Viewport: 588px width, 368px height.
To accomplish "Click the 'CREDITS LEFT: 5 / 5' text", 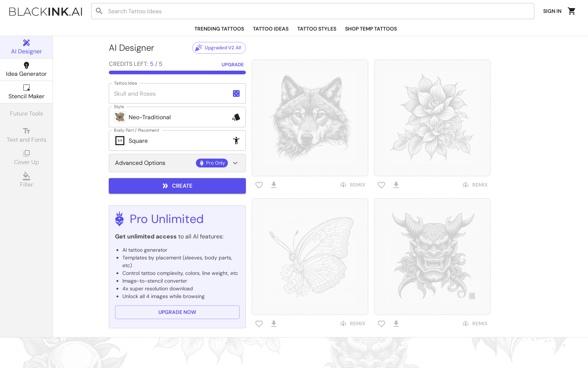I will [136, 64].
